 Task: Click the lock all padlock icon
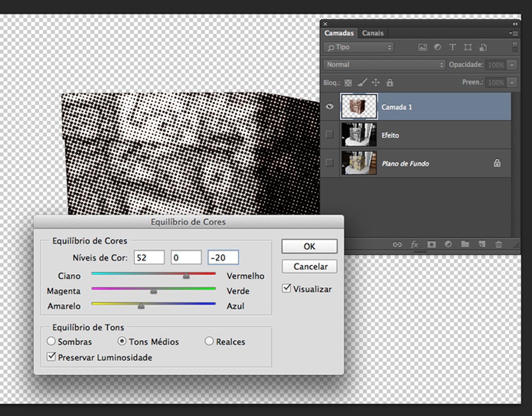tap(390, 83)
